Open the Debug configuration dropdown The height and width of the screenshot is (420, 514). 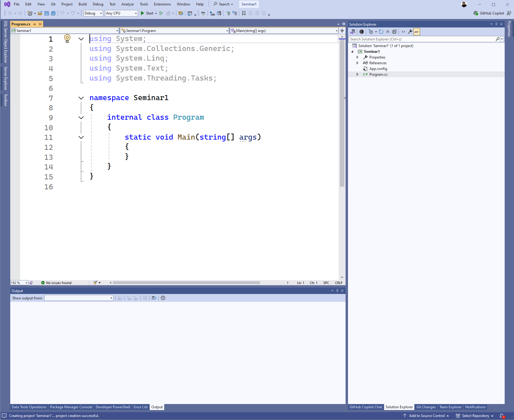[x=93, y=13]
